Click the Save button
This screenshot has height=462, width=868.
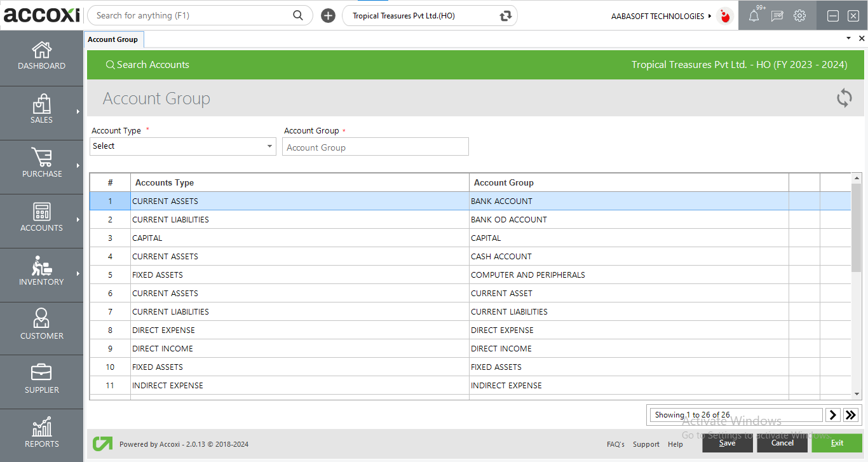[x=727, y=443]
